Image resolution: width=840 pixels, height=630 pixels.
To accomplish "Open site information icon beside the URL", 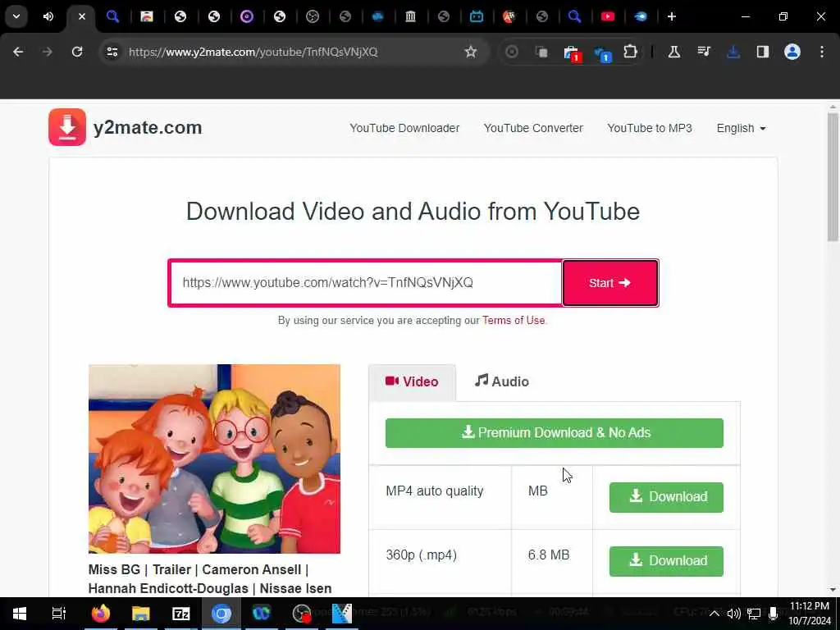I will click(x=112, y=52).
